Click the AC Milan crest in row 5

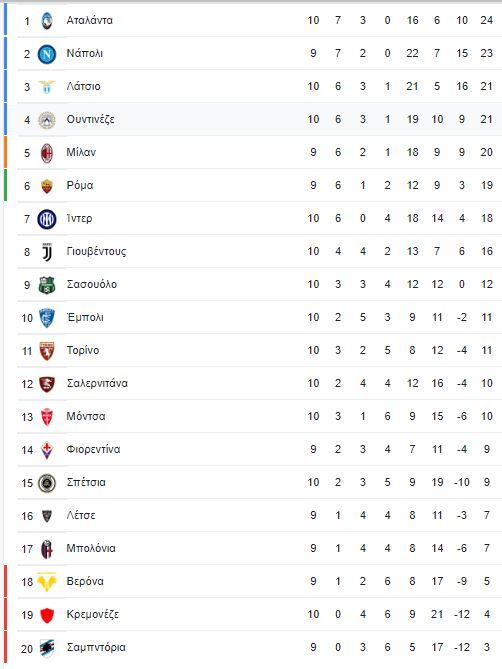tap(47, 153)
